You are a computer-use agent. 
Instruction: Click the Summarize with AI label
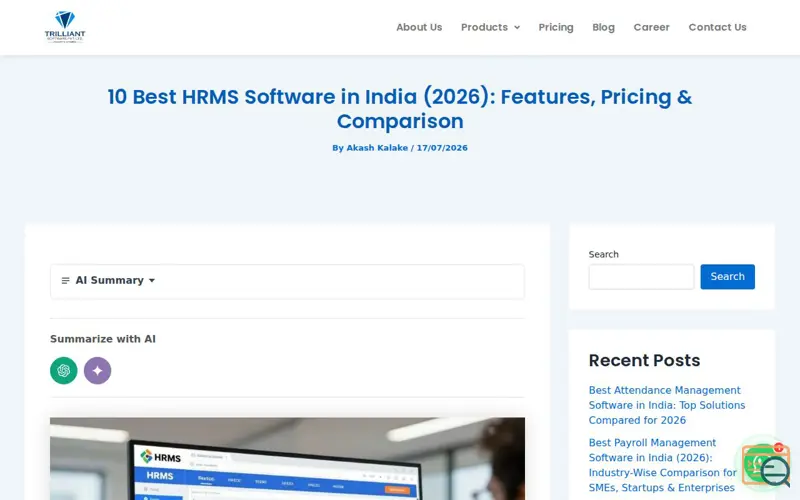(103, 339)
